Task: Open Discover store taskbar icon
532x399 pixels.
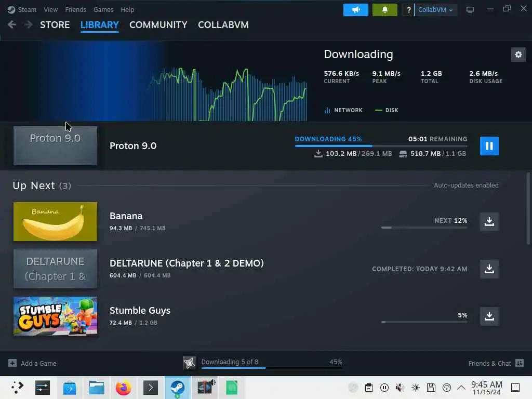Action: click(70, 388)
